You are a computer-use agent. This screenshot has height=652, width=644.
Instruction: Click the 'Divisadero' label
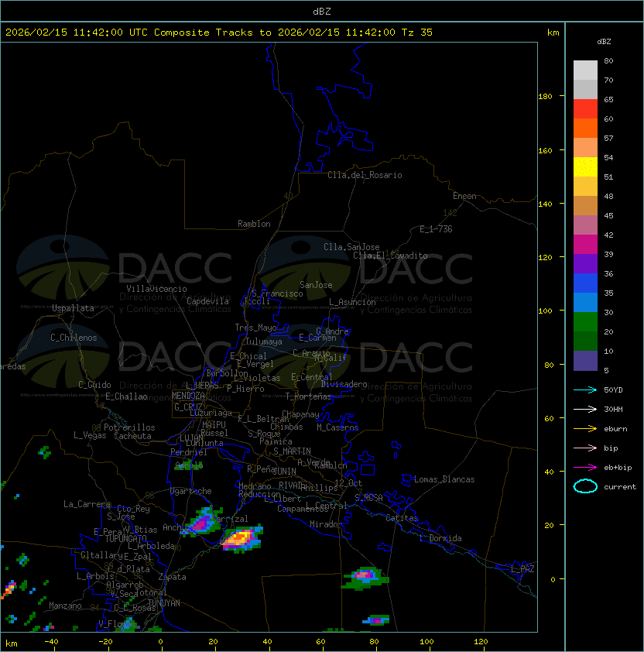344,384
